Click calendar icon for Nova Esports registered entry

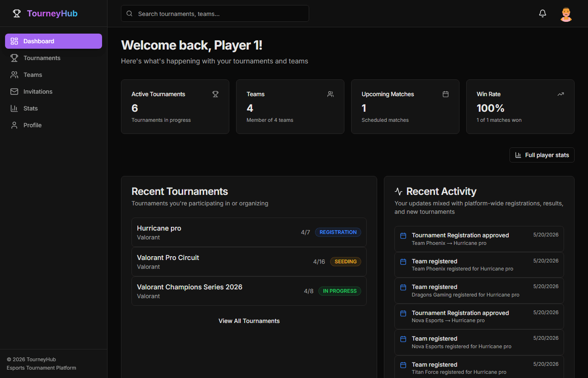click(x=403, y=339)
